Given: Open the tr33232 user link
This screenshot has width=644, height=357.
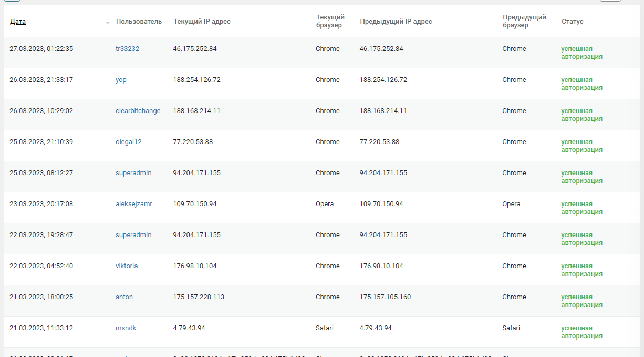Looking at the screenshot, I should [127, 49].
